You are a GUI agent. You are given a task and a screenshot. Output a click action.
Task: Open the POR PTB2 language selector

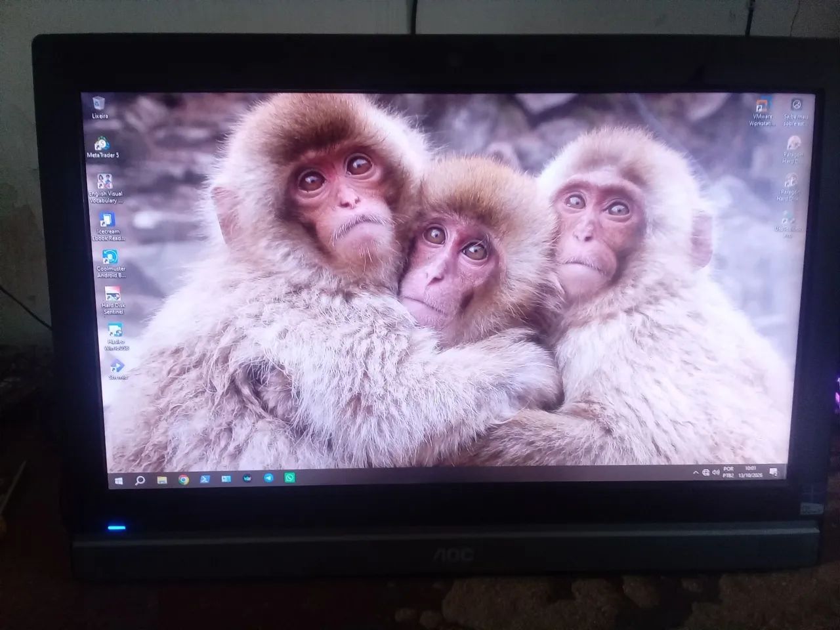point(728,472)
